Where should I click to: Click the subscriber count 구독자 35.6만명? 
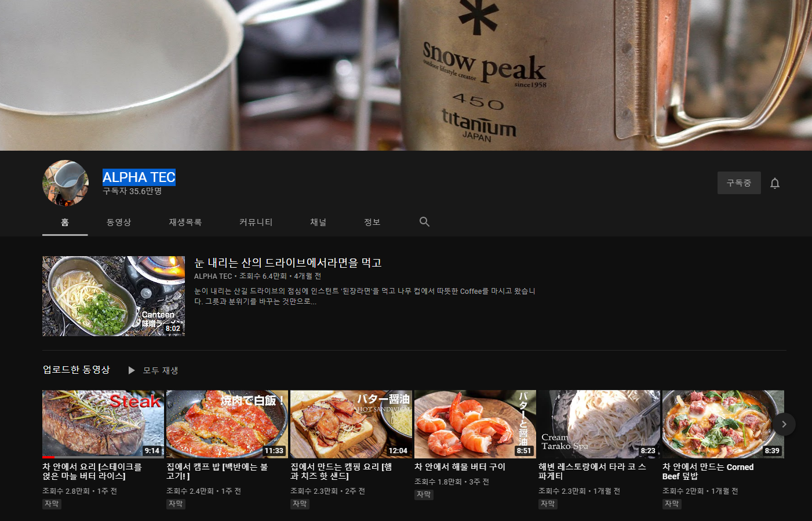(132, 191)
